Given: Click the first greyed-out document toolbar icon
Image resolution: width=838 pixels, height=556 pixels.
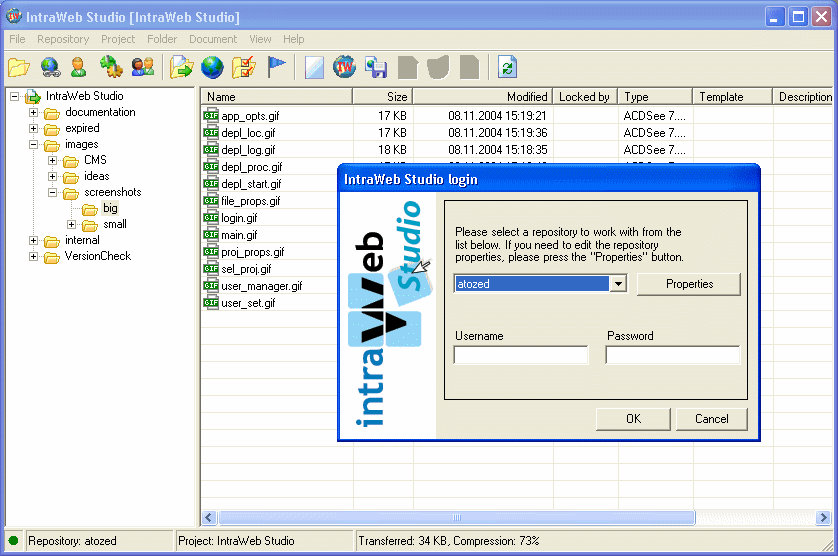Looking at the screenshot, I should click(408, 67).
